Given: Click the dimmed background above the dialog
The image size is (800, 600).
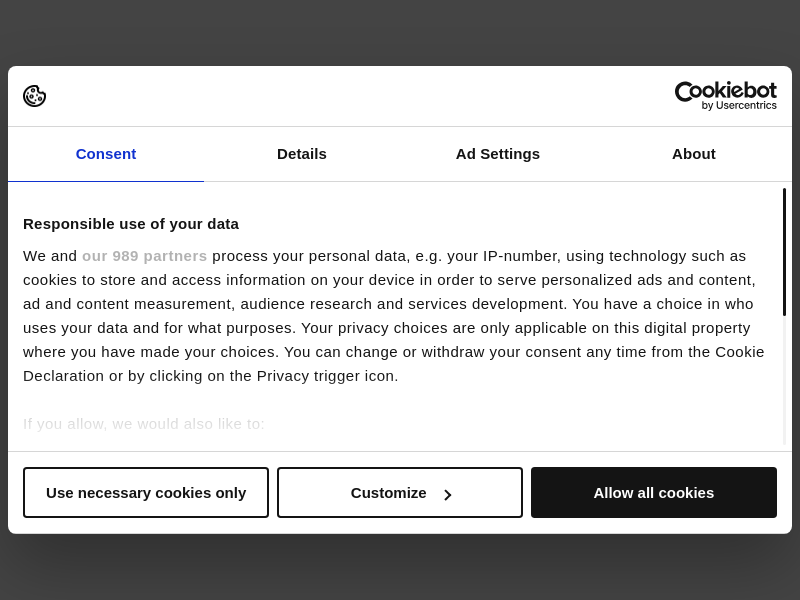Looking at the screenshot, I should point(400,32).
